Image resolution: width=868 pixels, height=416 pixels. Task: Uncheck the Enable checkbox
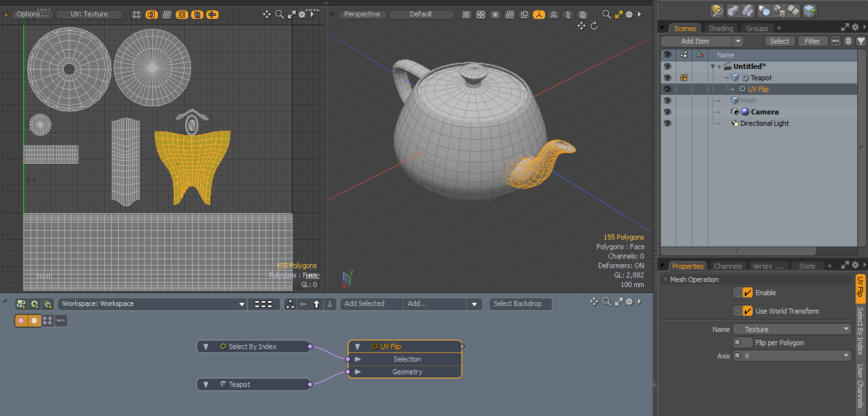click(747, 293)
